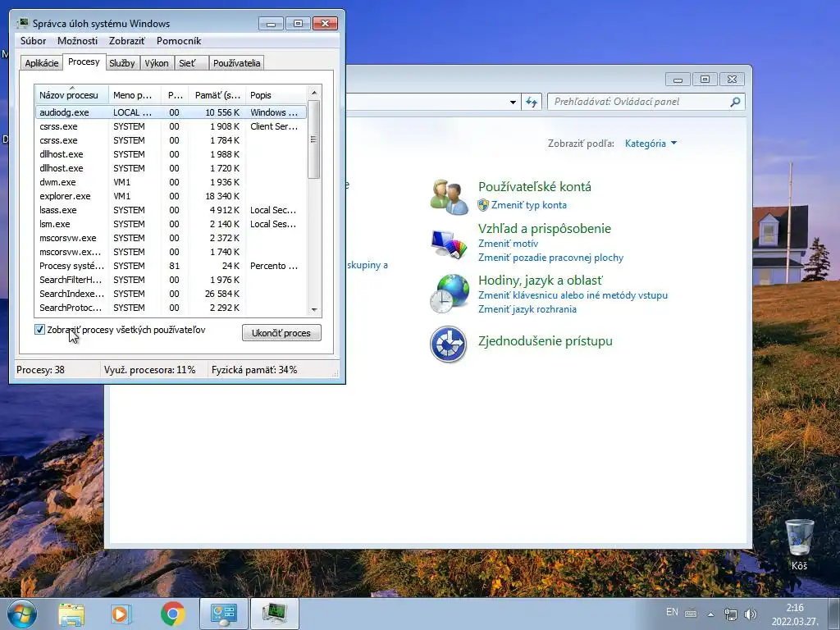Sort by Názov procesu column header

71,95
